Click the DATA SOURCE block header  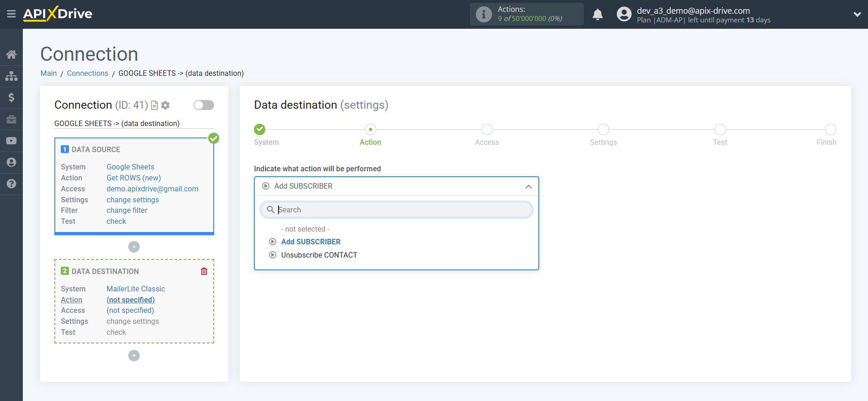[96, 149]
